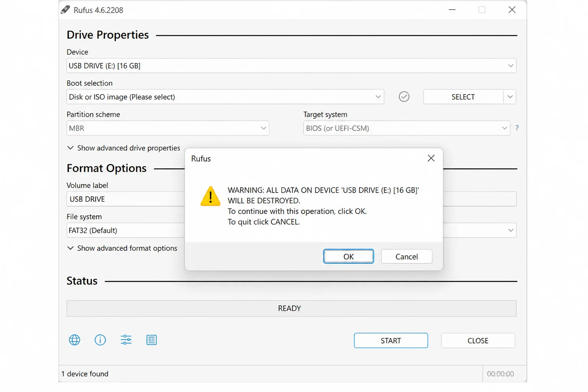This screenshot has height=392, width=588.
Task: Click the READY status progress bar
Action: (x=291, y=309)
